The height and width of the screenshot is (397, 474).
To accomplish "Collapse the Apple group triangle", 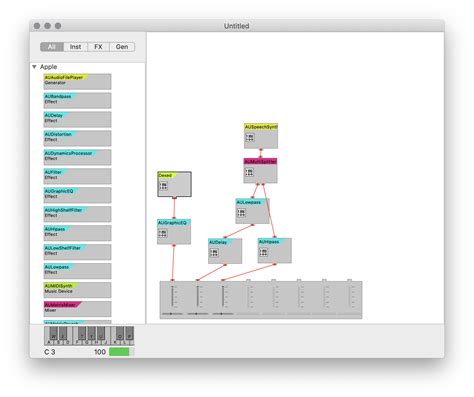I will [x=34, y=67].
